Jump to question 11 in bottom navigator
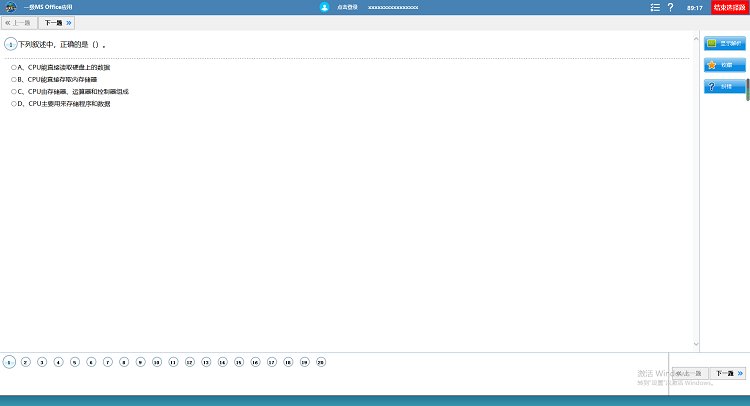 click(x=173, y=362)
